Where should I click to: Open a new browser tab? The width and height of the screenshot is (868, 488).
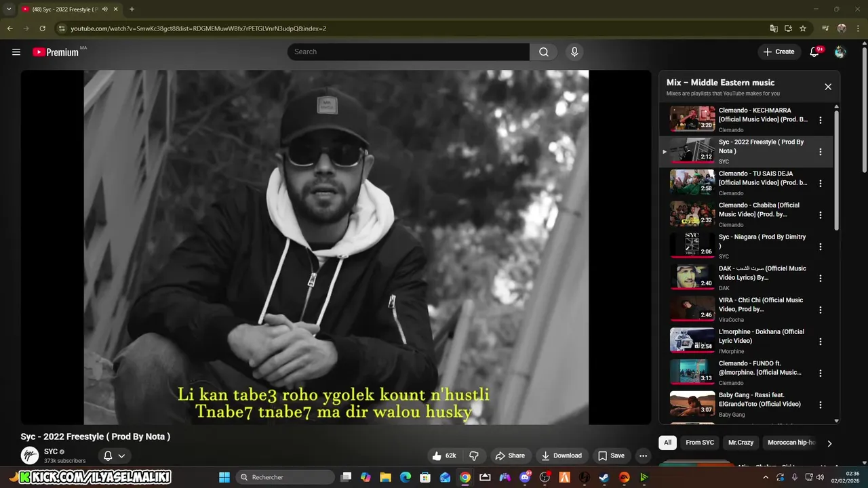click(132, 9)
